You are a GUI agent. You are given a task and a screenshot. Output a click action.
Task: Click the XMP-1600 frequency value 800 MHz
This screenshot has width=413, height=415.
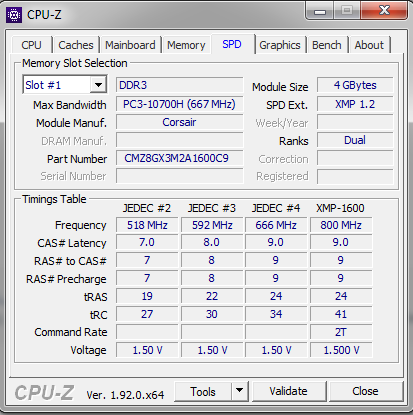(341, 225)
